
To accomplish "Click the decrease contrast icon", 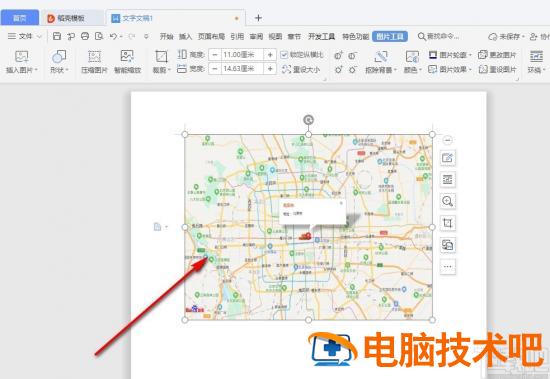I will click(x=352, y=55).
